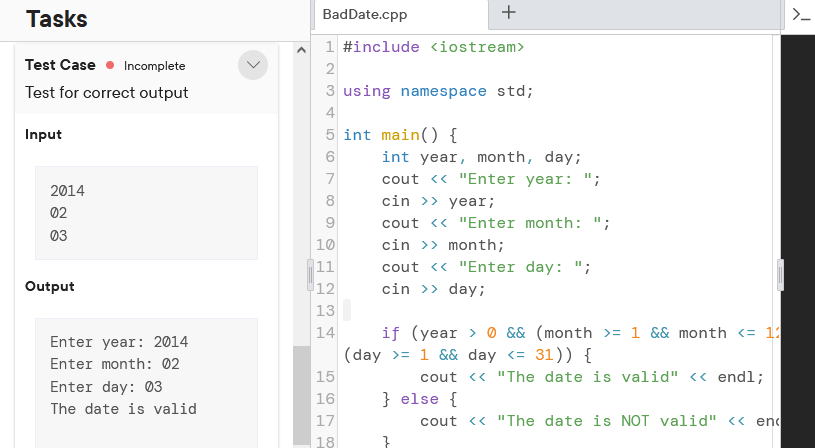Screen dimensions: 815x448
Task: Click the '(day >= 1 && day <= 31)' continuation line
Action: click(467, 355)
